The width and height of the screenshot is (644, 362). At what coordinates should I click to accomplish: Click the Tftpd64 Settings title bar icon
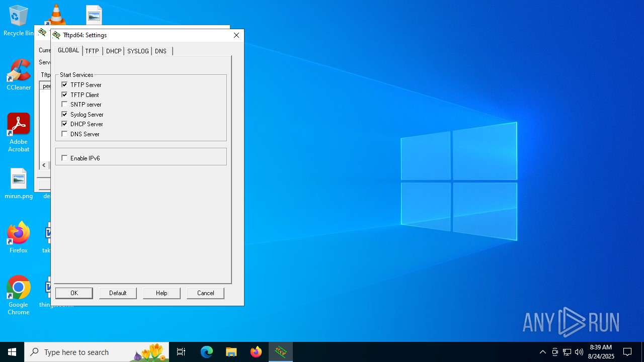[57, 35]
